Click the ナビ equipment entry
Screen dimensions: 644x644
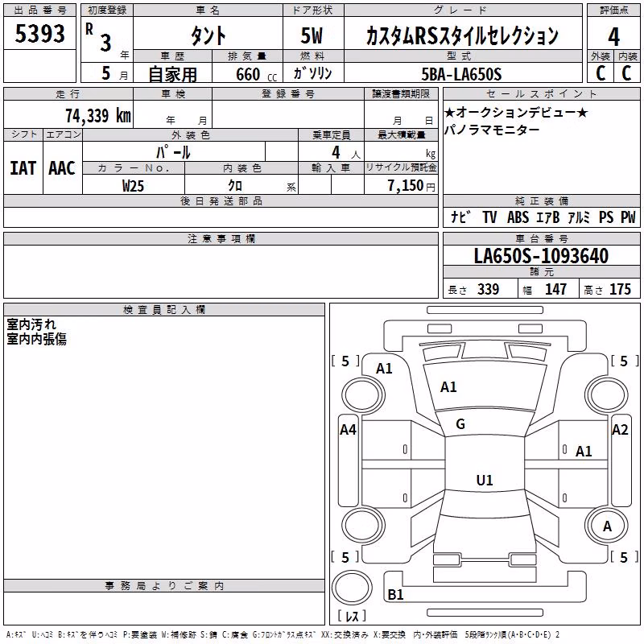point(460,217)
